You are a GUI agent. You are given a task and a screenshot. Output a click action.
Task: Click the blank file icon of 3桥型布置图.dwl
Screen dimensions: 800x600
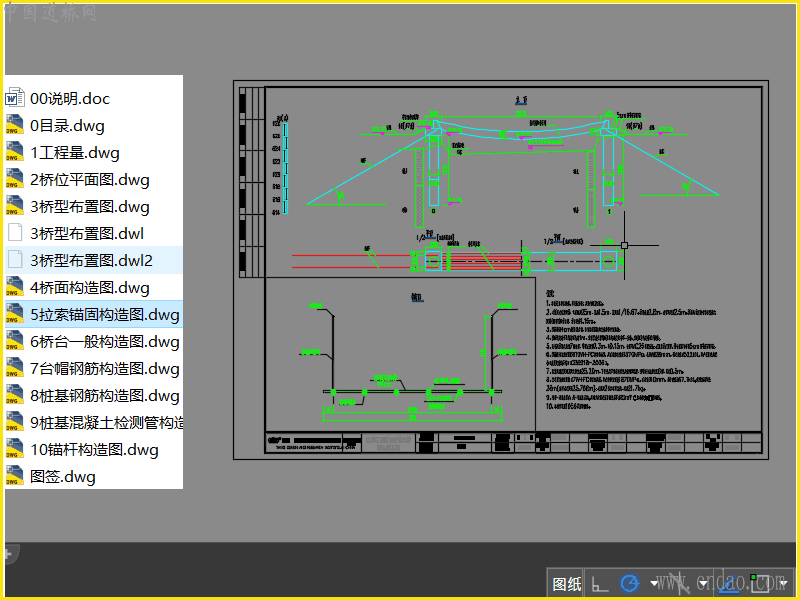pyautogui.click(x=15, y=233)
